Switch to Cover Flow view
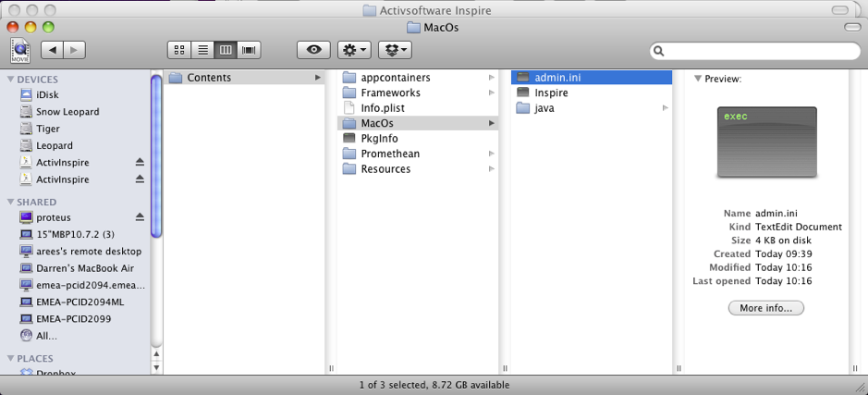Image resolution: width=868 pixels, height=395 pixels. 248,50
